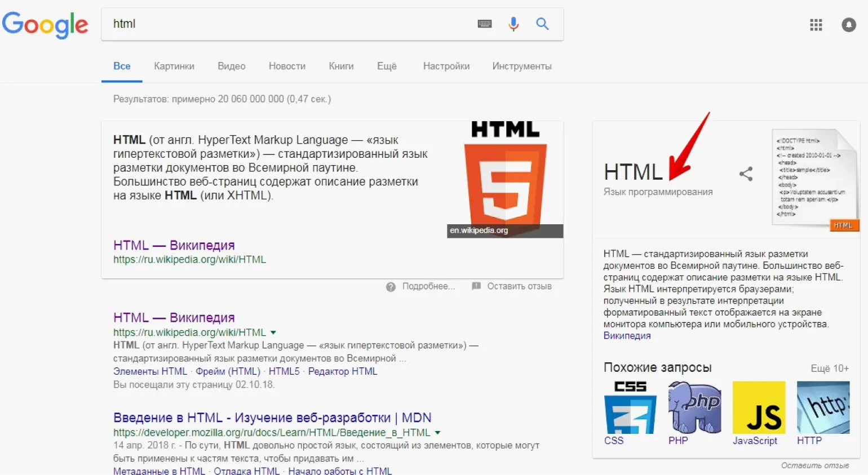Open the second HTML — Википедия result title
The height and width of the screenshot is (475, 868).
(174, 318)
